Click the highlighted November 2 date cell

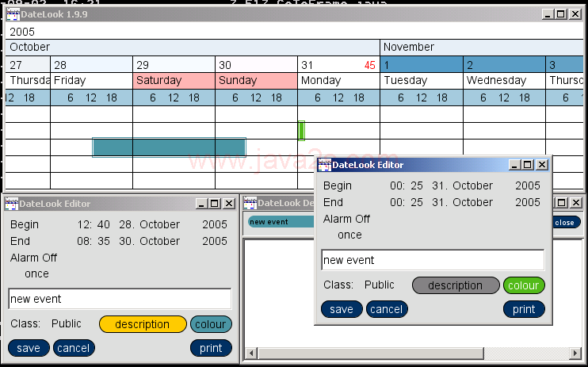pyautogui.click(x=504, y=65)
